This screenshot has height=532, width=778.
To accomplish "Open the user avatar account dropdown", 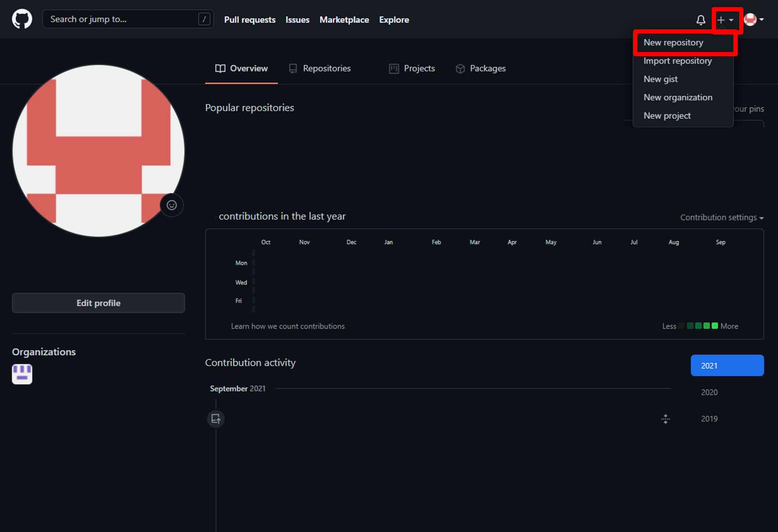I will tap(753, 20).
